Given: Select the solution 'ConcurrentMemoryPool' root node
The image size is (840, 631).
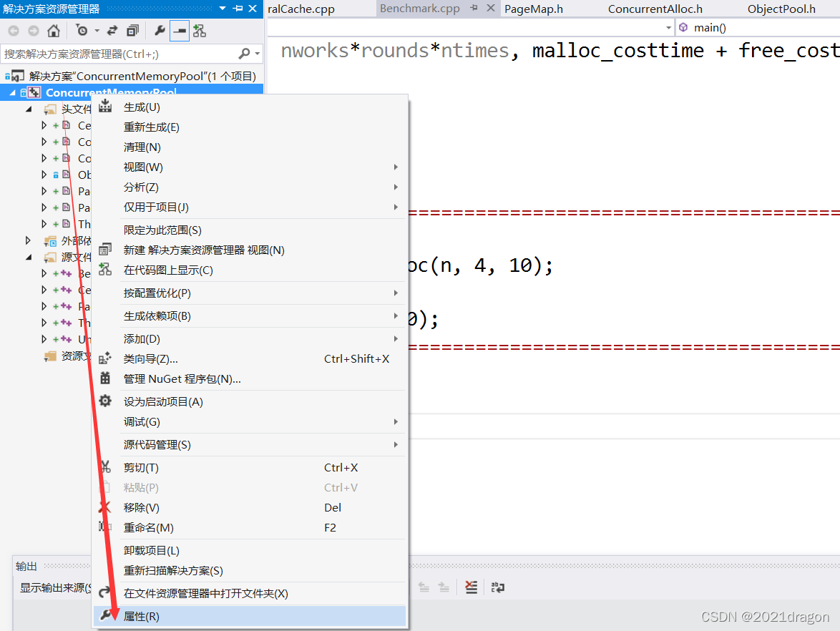Looking at the screenshot, I should [142, 76].
